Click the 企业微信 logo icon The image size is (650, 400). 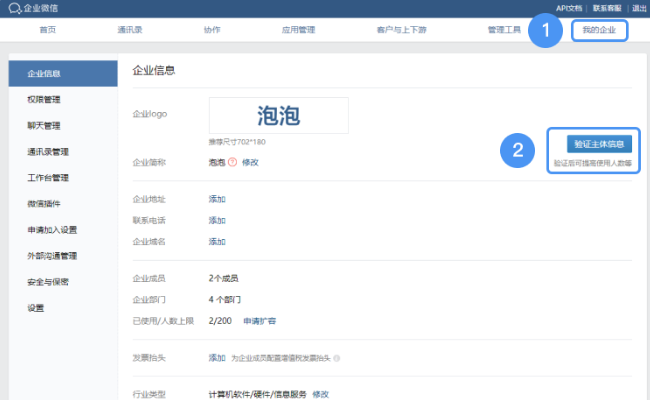click(13, 8)
